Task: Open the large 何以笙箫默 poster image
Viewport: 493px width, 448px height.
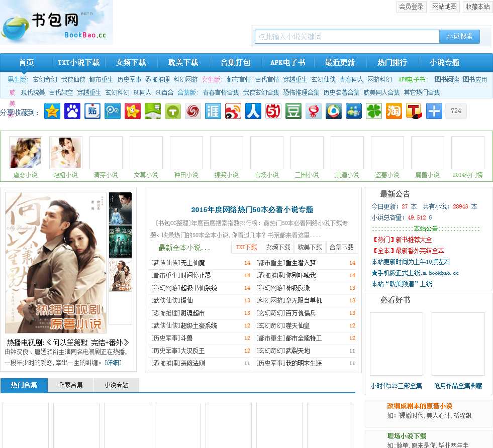Action: (56, 263)
